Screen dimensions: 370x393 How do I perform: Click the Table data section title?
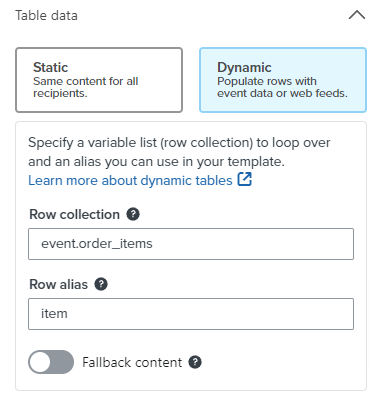(x=46, y=16)
